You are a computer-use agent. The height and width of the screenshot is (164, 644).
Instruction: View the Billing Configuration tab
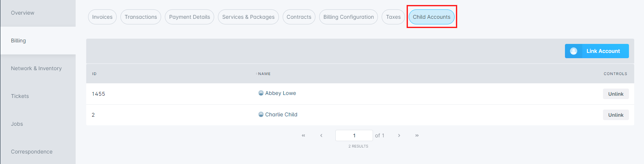349,17
